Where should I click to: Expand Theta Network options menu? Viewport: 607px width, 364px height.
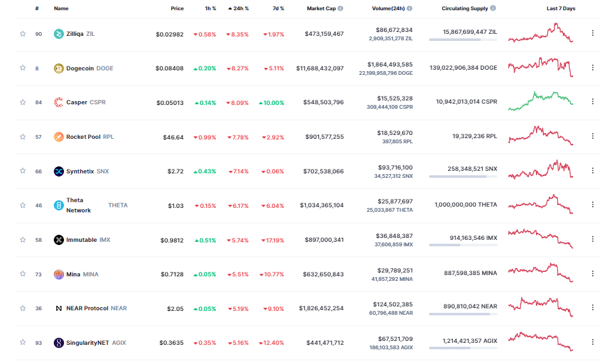pyautogui.click(x=592, y=204)
